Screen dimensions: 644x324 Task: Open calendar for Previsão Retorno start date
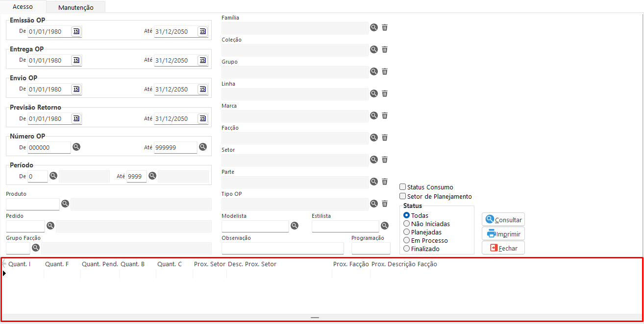76,118
